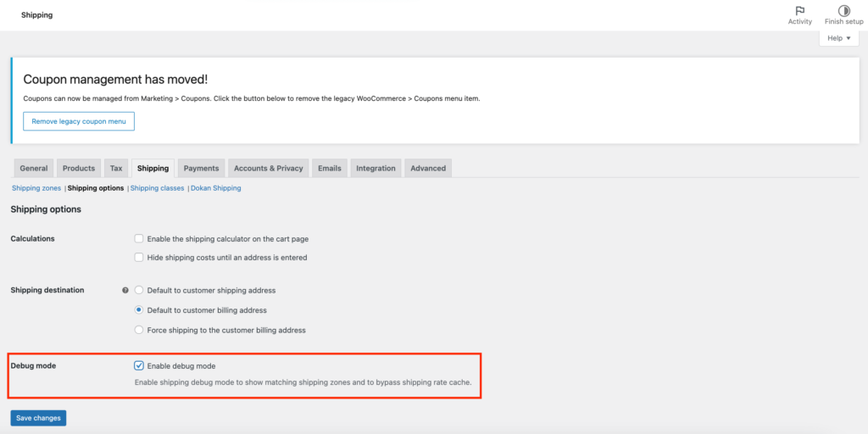Go to the Integration tab
This screenshot has height=434, width=868.
click(x=376, y=169)
